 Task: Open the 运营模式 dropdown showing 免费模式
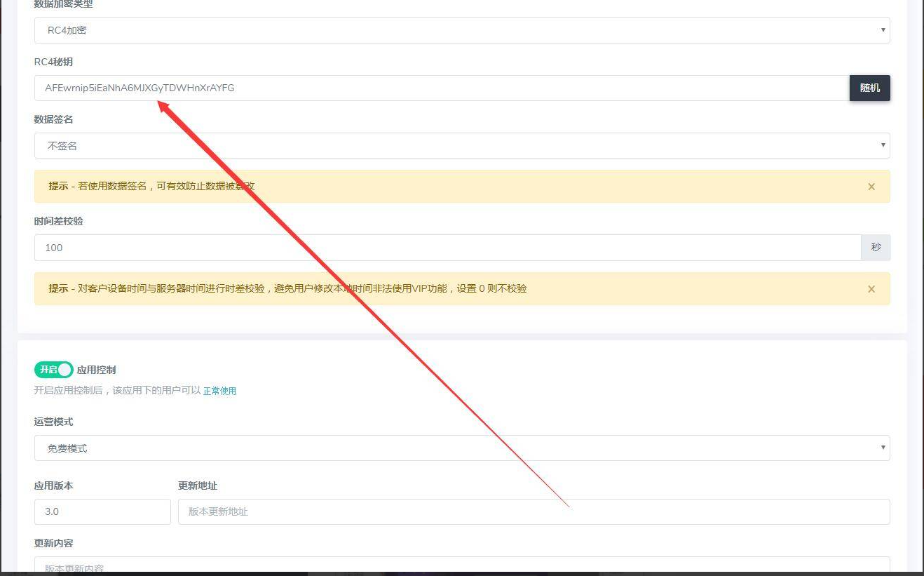click(x=461, y=448)
